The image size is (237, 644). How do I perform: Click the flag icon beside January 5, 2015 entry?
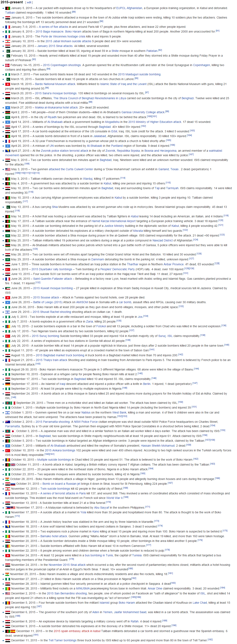click(7, 8)
